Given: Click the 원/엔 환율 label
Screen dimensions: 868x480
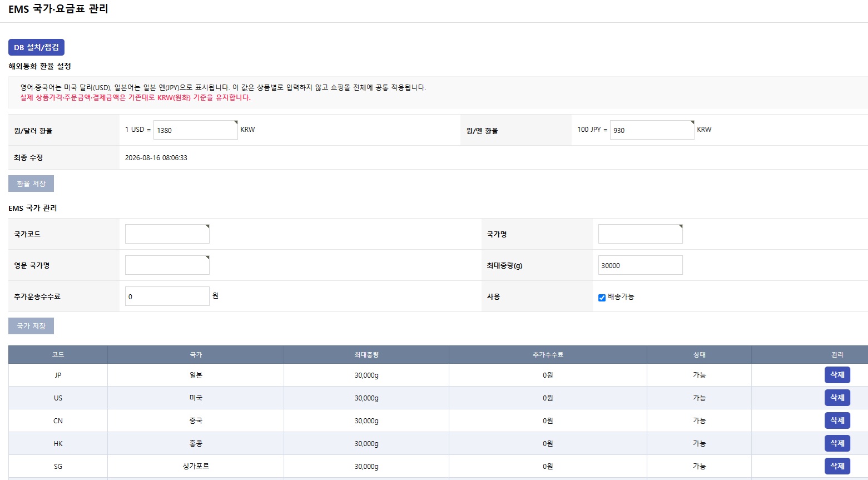Looking at the screenshot, I should point(482,131).
